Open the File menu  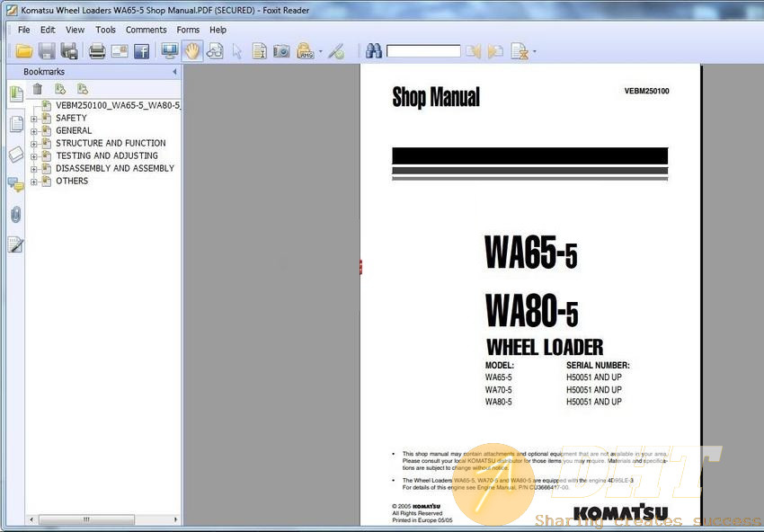coord(24,30)
